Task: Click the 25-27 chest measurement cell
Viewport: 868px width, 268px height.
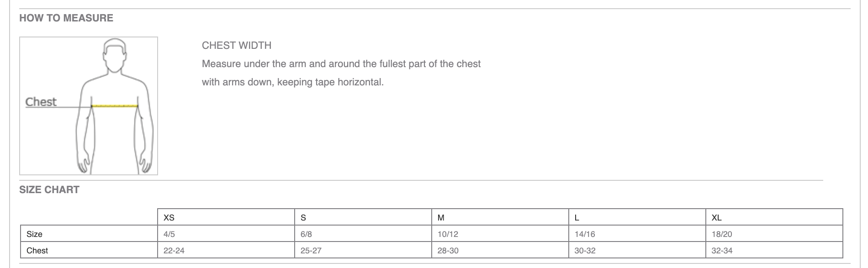Action: pos(311,251)
